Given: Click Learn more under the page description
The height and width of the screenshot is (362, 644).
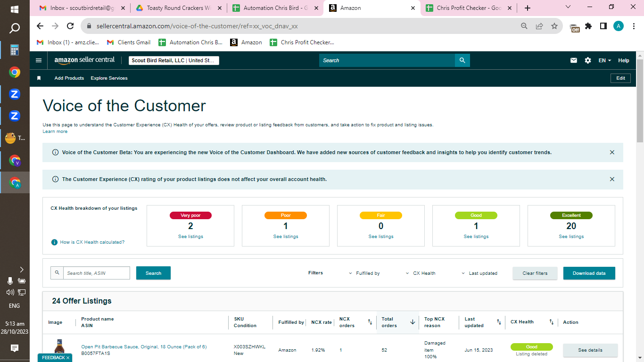Looking at the screenshot, I should [55, 132].
